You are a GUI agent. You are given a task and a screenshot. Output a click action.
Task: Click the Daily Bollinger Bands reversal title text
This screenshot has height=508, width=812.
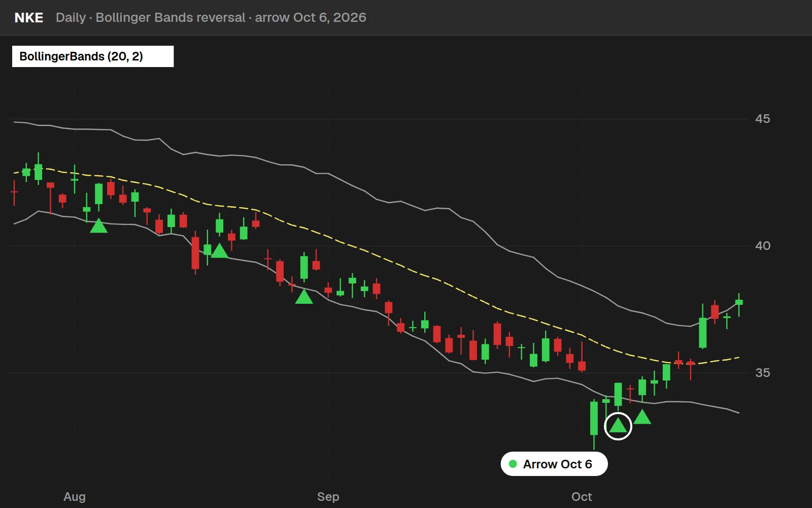tap(211, 18)
